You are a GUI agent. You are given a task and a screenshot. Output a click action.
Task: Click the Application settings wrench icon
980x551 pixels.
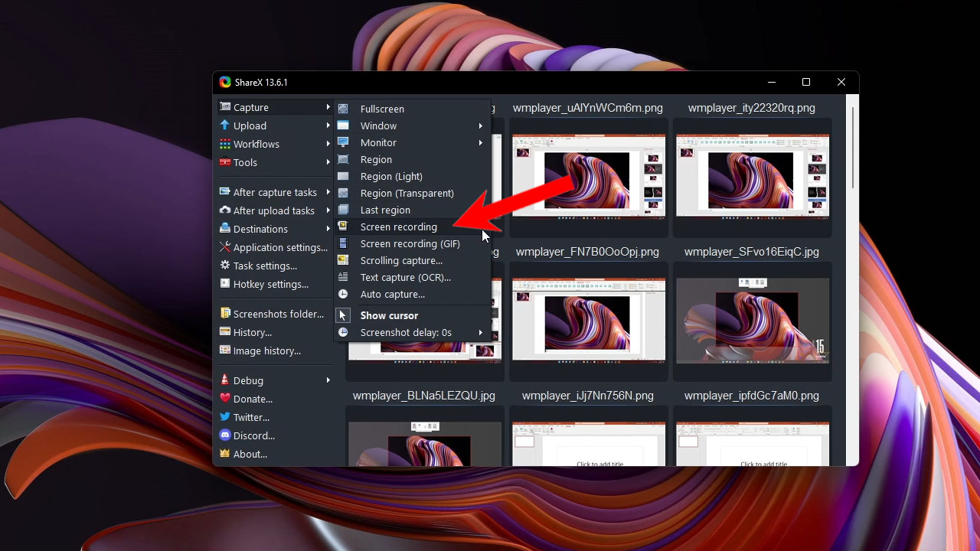225,247
